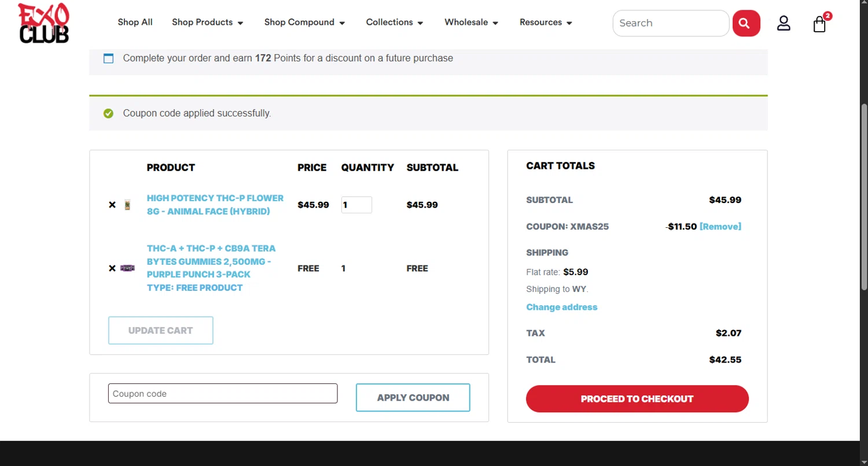Remove the XMAS25 coupon

tap(720, 227)
